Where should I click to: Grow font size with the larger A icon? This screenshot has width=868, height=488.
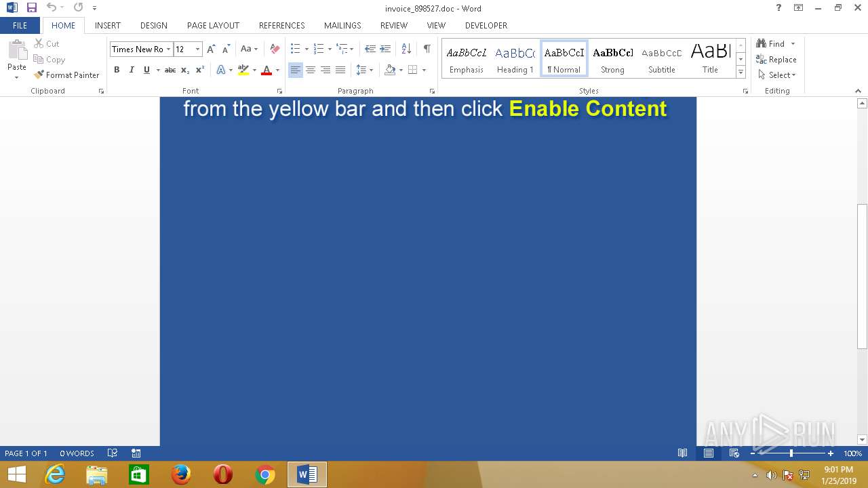click(211, 49)
